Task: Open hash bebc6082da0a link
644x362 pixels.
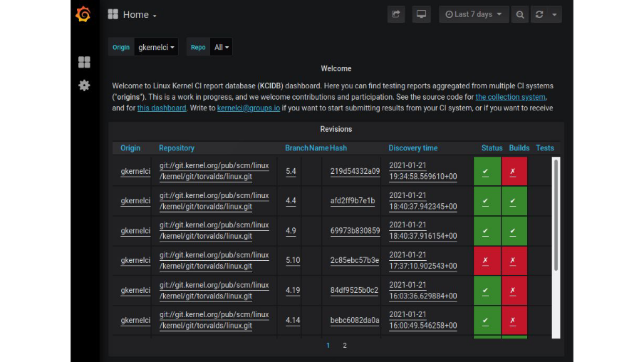Action: (355, 320)
